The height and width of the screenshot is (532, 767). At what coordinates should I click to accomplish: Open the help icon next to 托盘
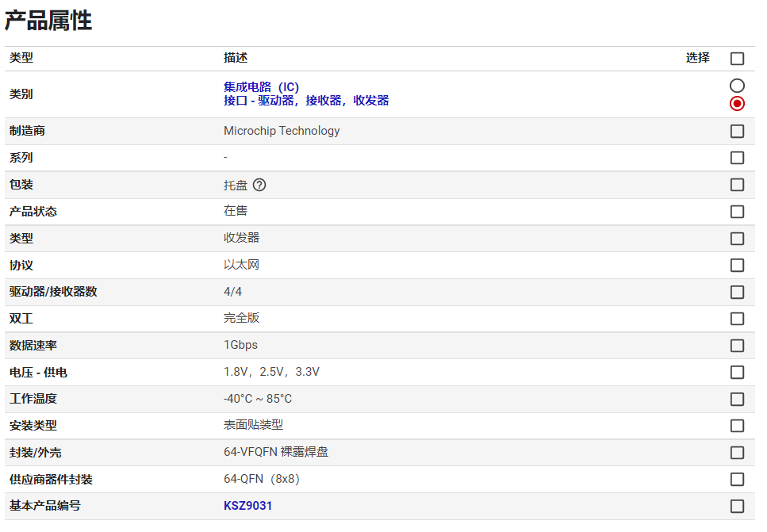point(259,185)
